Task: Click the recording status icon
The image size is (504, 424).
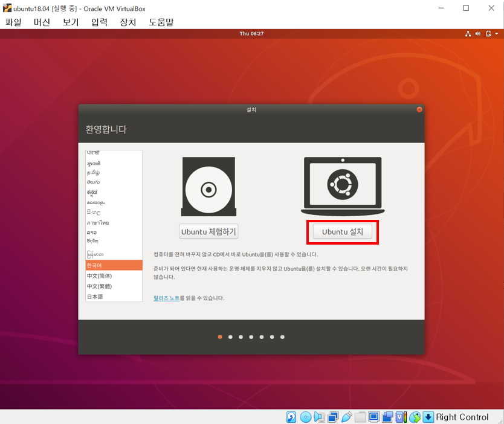Action: coord(387,417)
